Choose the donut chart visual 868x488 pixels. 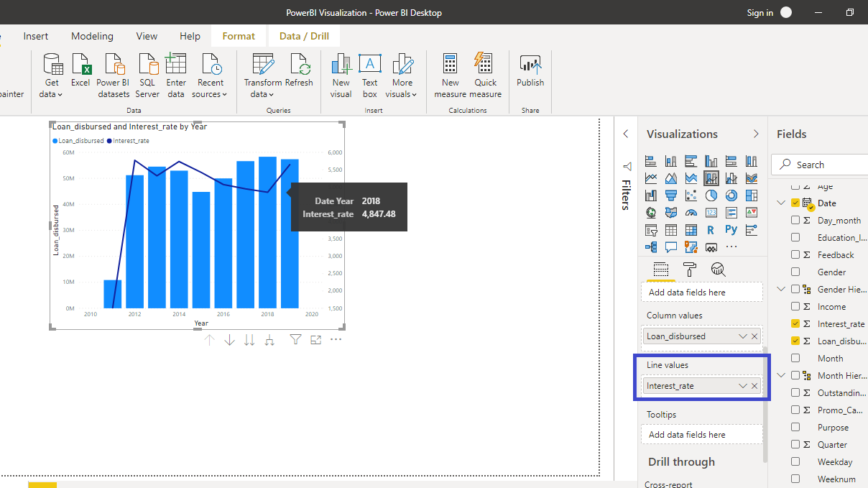point(731,195)
